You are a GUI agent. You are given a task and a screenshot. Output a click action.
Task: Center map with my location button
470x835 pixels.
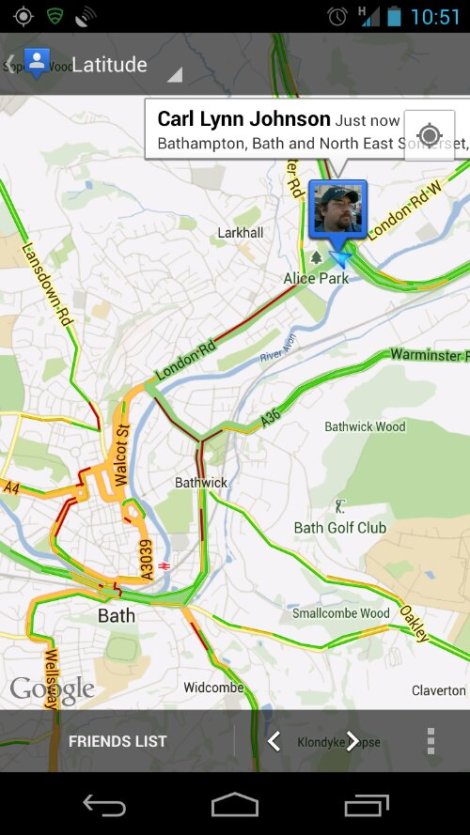(429, 135)
